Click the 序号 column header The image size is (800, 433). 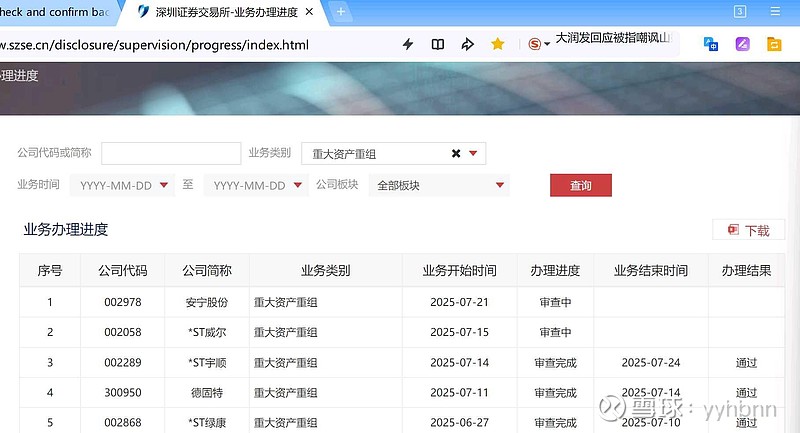click(x=50, y=270)
